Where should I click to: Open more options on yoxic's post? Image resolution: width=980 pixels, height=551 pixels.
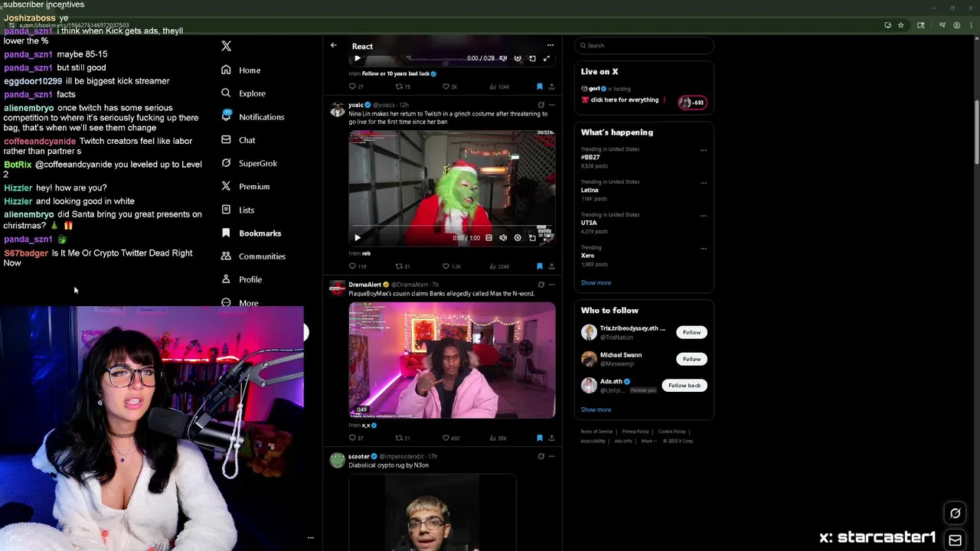click(551, 105)
